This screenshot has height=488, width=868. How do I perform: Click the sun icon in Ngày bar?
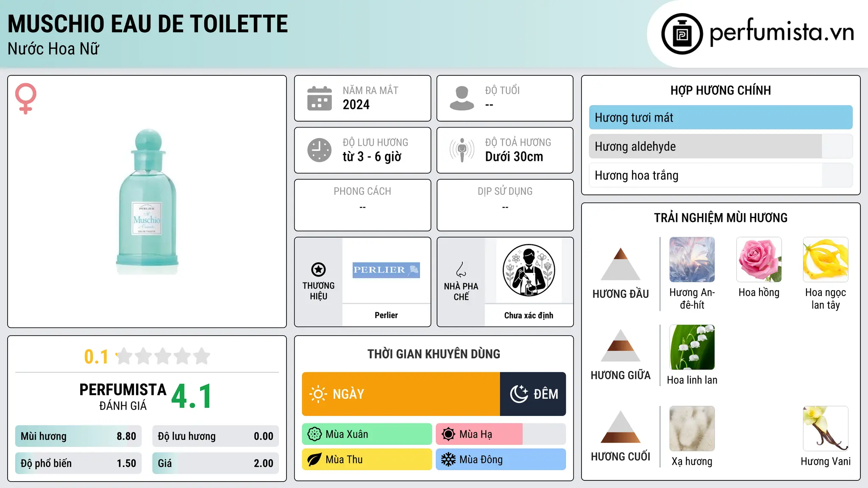(x=318, y=394)
